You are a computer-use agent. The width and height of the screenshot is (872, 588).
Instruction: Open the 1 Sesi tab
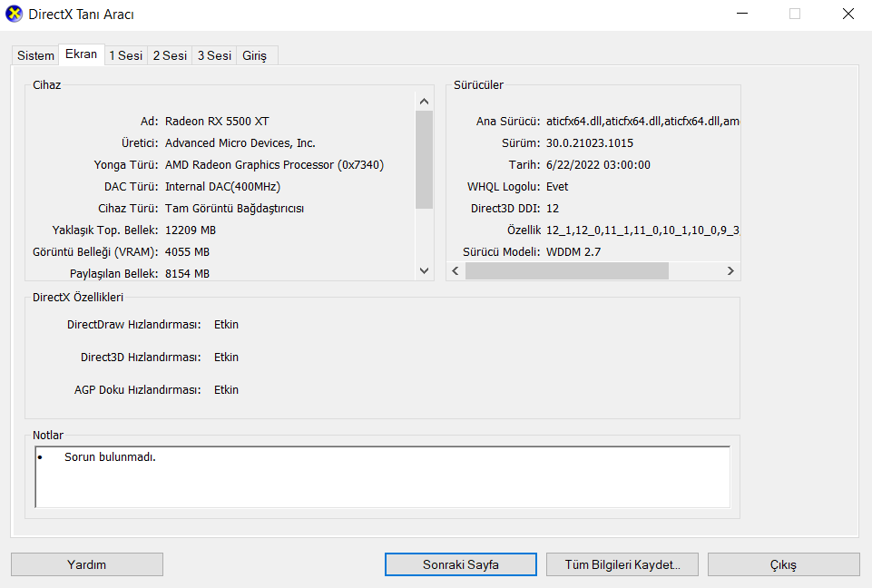(126, 55)
